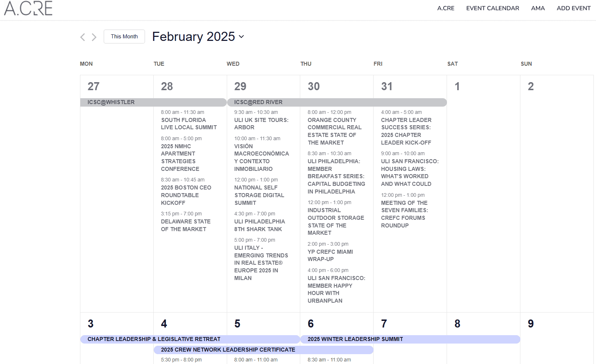Image resolution: width=596 pixels, height=364 pixels.
Task: Open ULI San Francisco Member Happy Hour event
Action: pyautogui.click(x=336, y=289)
